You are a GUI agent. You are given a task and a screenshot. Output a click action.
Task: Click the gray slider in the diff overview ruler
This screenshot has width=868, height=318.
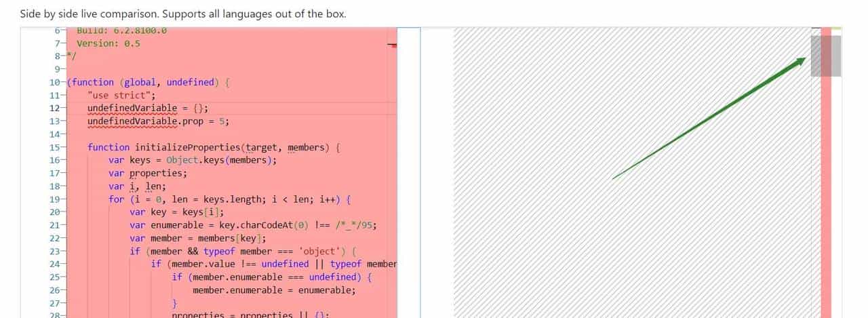825,56
